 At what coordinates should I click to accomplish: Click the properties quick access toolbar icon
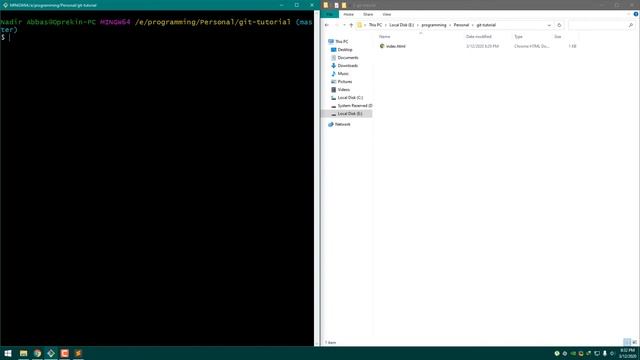coord(336,5)
